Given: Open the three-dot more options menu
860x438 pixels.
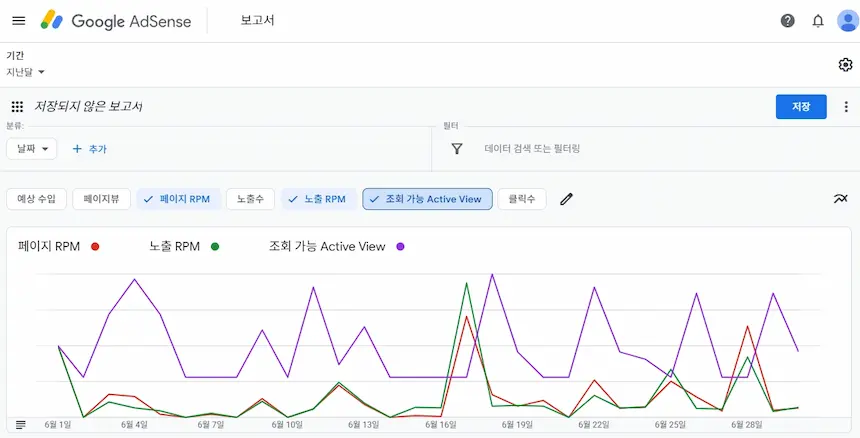Looking at the screenshot, I should pos(846,107).
